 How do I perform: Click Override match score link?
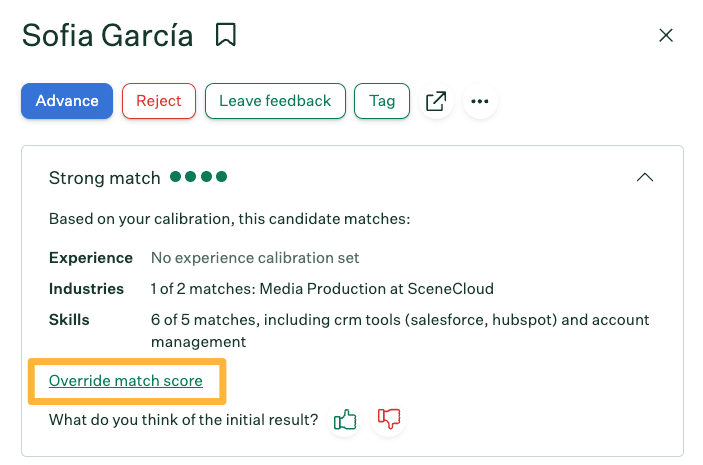tap(126, 381)
